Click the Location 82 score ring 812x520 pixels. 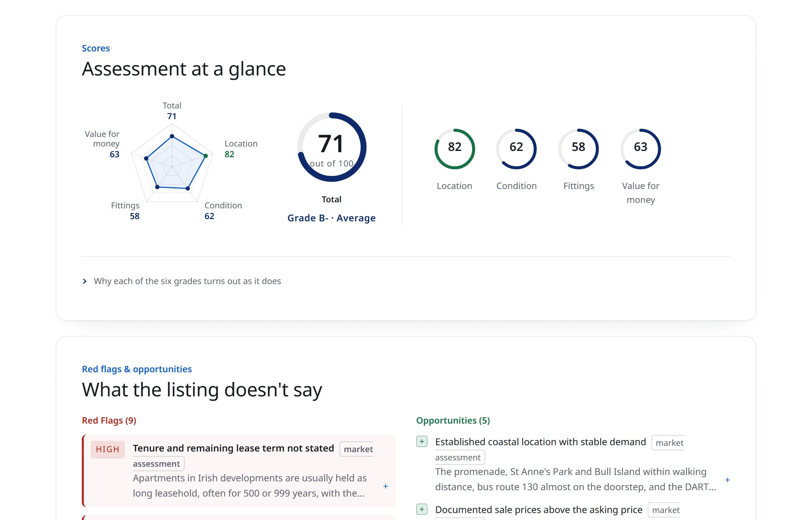455,149
